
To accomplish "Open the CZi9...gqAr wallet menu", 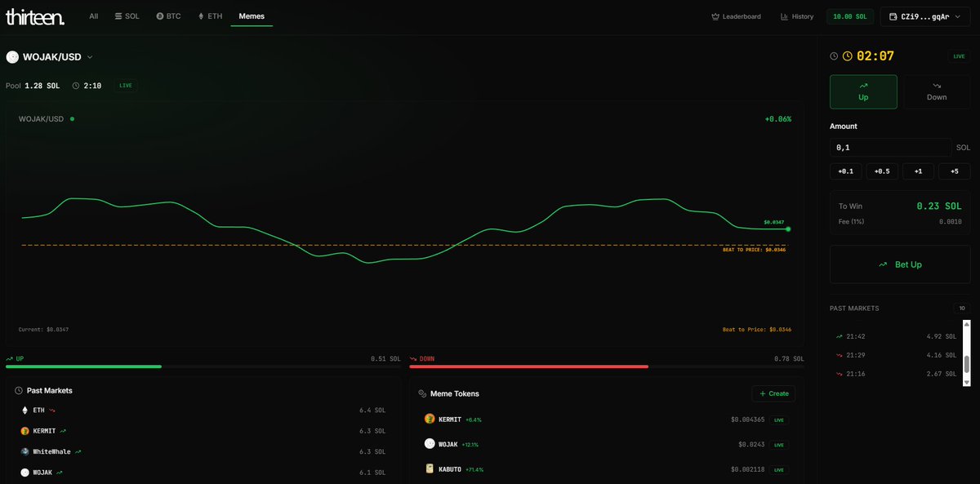I will 924,16.
